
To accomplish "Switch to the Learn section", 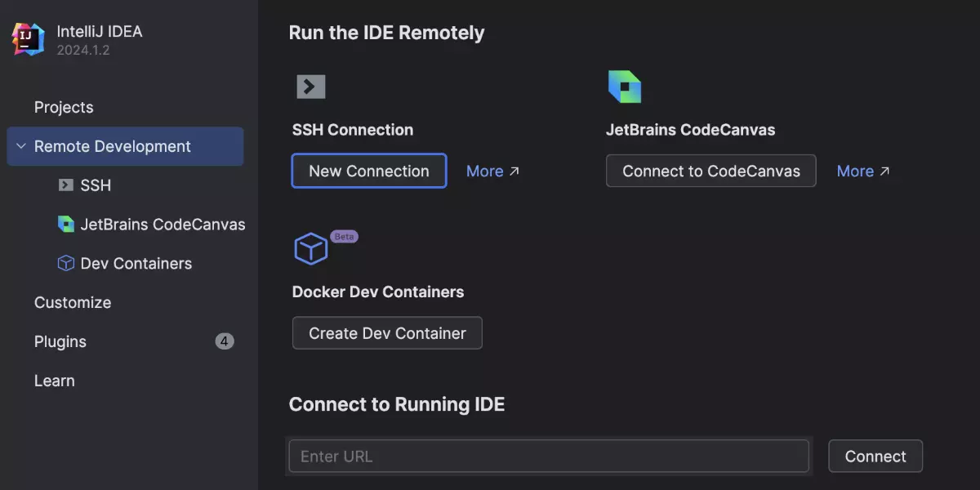I will 55,381.
